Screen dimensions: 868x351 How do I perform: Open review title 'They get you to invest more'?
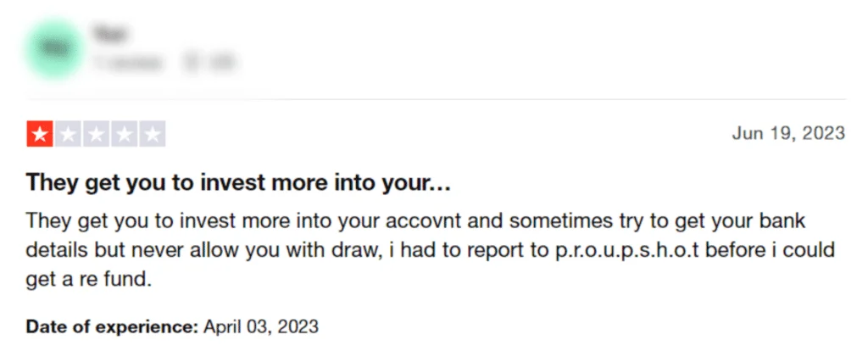[x=238, y=182]
